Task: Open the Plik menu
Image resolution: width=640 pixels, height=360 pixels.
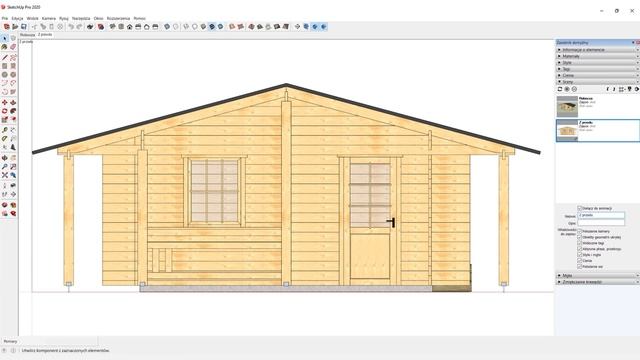Action: (x=4, y=18)
